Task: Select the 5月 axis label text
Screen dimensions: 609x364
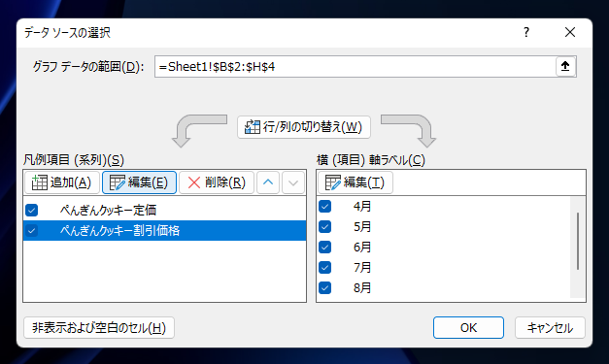Action: (362, 226)
